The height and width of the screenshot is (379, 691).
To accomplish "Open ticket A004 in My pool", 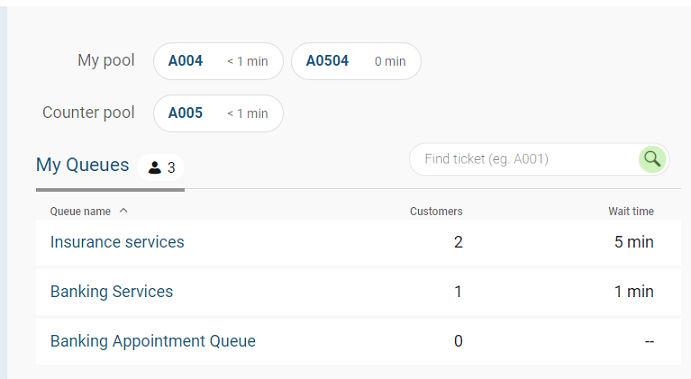I will (218, 61).
